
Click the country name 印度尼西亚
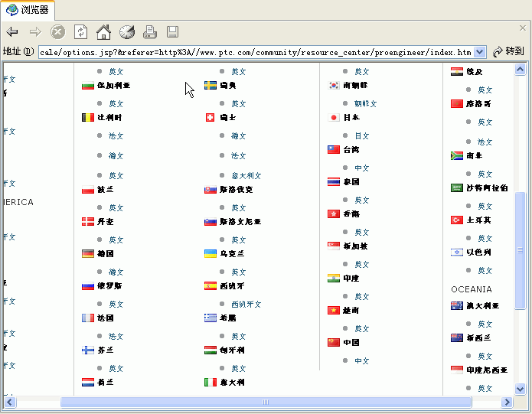click(487, 370)
